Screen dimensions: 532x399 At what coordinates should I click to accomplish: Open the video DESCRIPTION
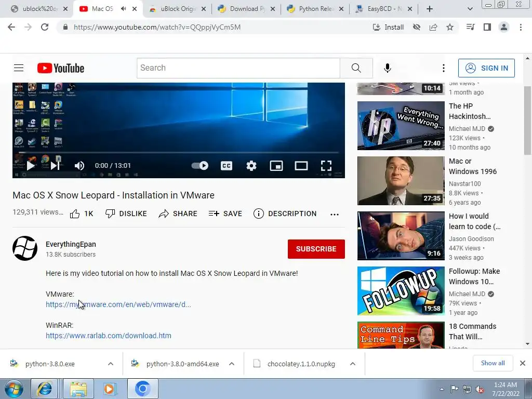[x=285, y=214]
